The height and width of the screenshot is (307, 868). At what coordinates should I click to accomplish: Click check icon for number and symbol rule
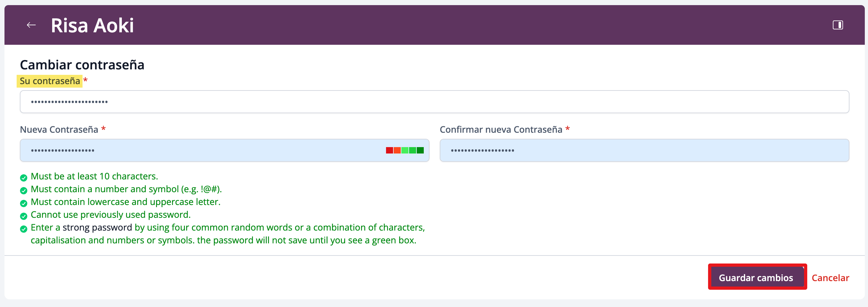click(24, 190)
